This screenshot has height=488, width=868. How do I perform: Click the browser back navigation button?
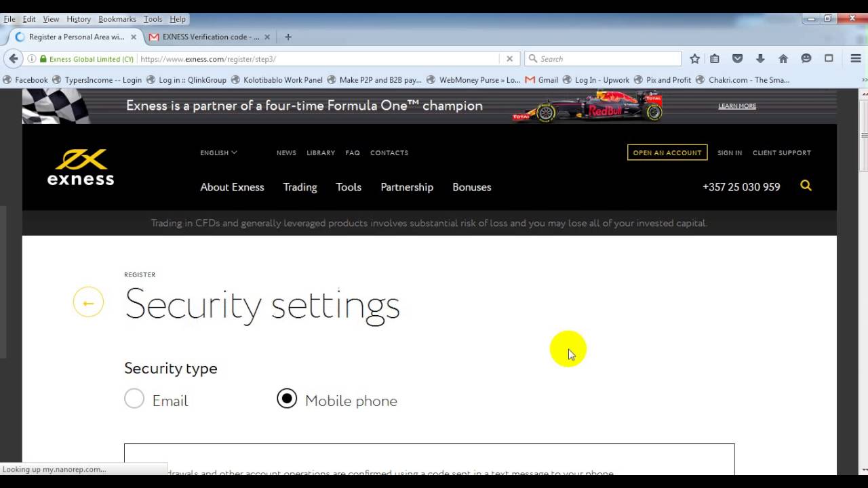pyautogui.click(x=14, y=59)
